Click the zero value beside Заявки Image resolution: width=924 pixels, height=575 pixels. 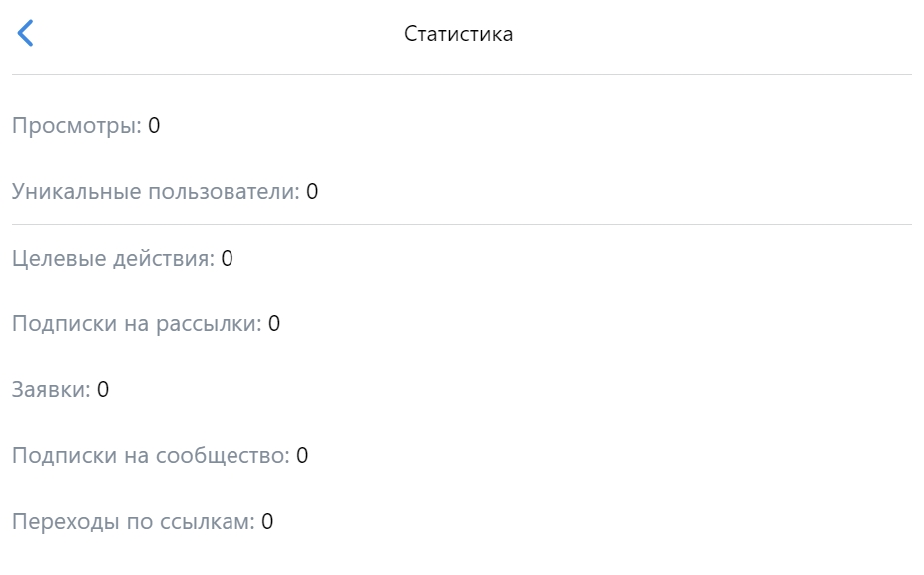tap(103, 390)
